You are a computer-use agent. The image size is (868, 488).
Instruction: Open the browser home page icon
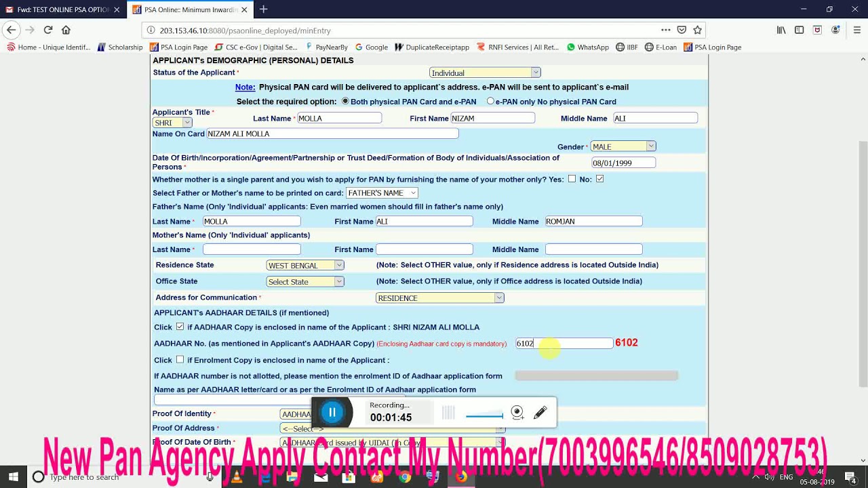[x=66, y=30]
